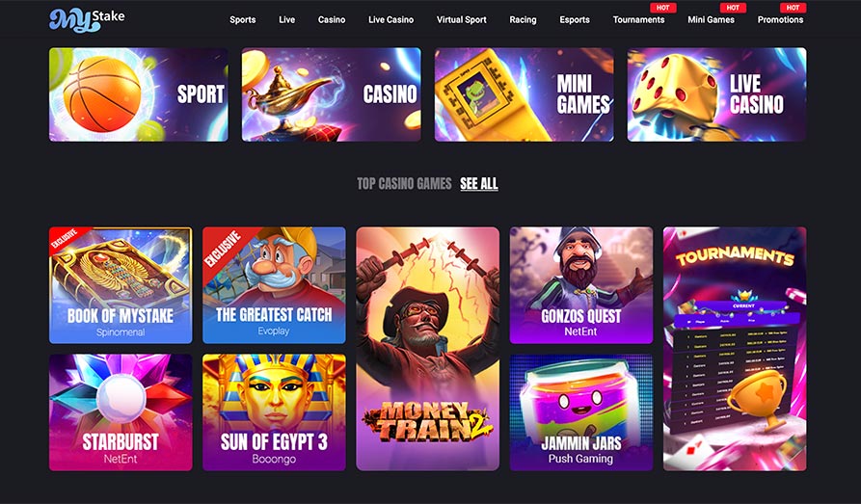The image size is (861, 504).
Task: Open the Virtual Sport page
Action: pyautogui.click(x=461, y=20)
